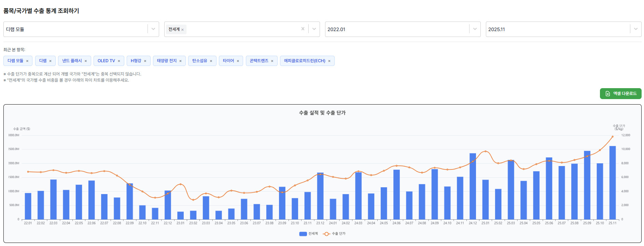Remove the 낸드 플래시 recent tag
This screenshot has height=246, width=644.
click(x=86, y=61)
